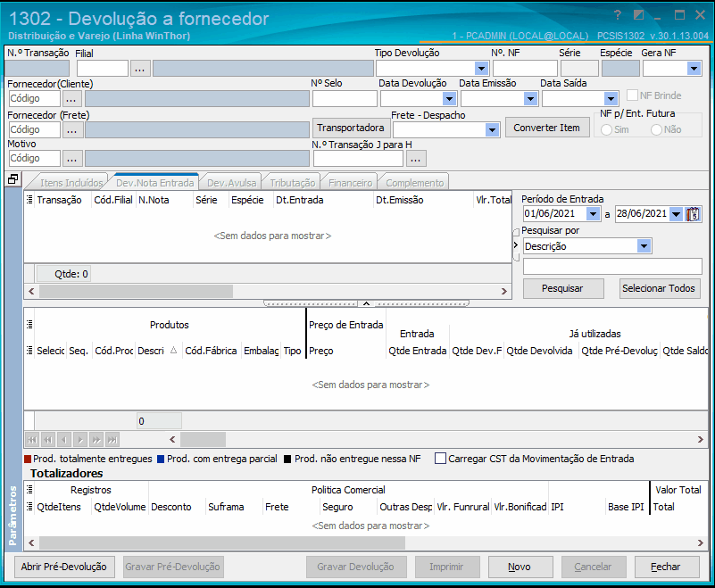
Task: Click the Totalizadores horizontal scrollbar
Action: pyautogui.click(x=366, y=542)
